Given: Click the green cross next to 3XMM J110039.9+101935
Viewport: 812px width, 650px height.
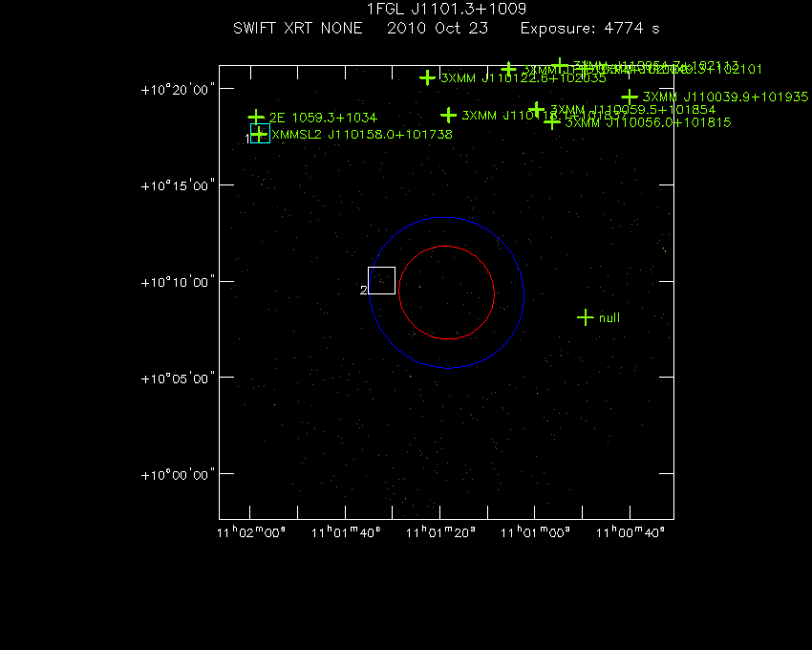Looking at the screenshot, I should 630,97.
